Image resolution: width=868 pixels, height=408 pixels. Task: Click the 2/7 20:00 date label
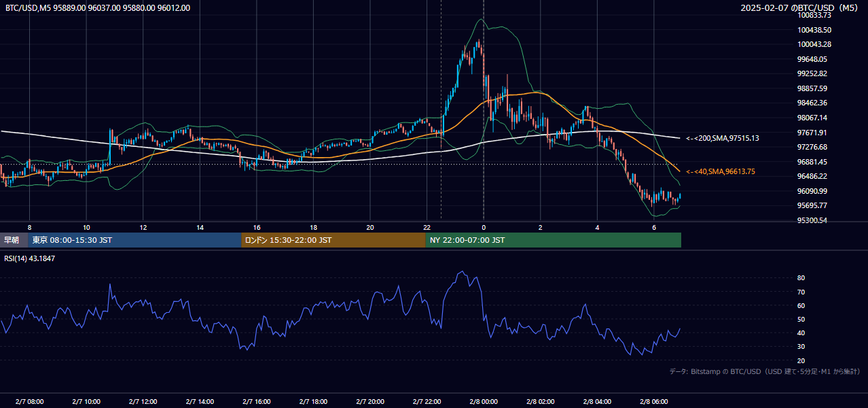[369, 402]
